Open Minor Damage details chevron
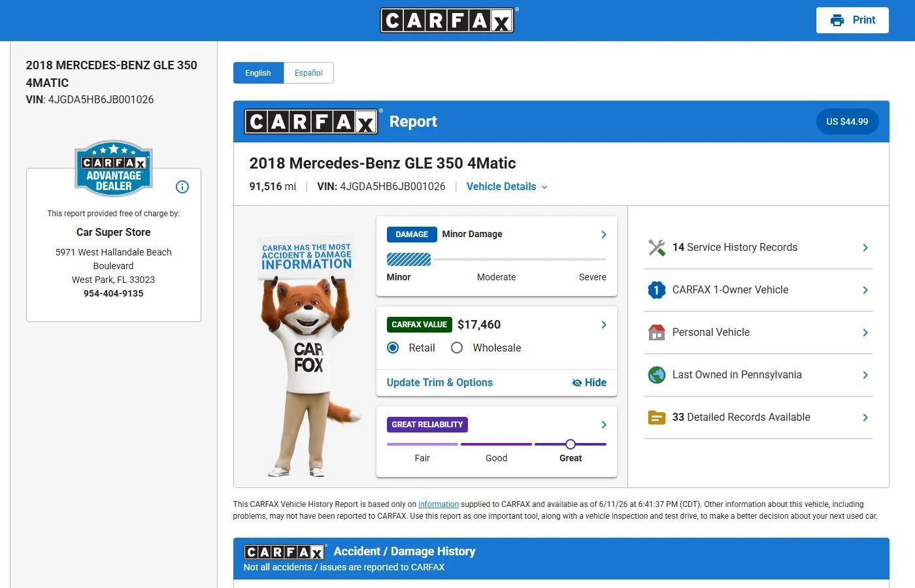This screenshot has width=915, height=588. click(604, 235)
